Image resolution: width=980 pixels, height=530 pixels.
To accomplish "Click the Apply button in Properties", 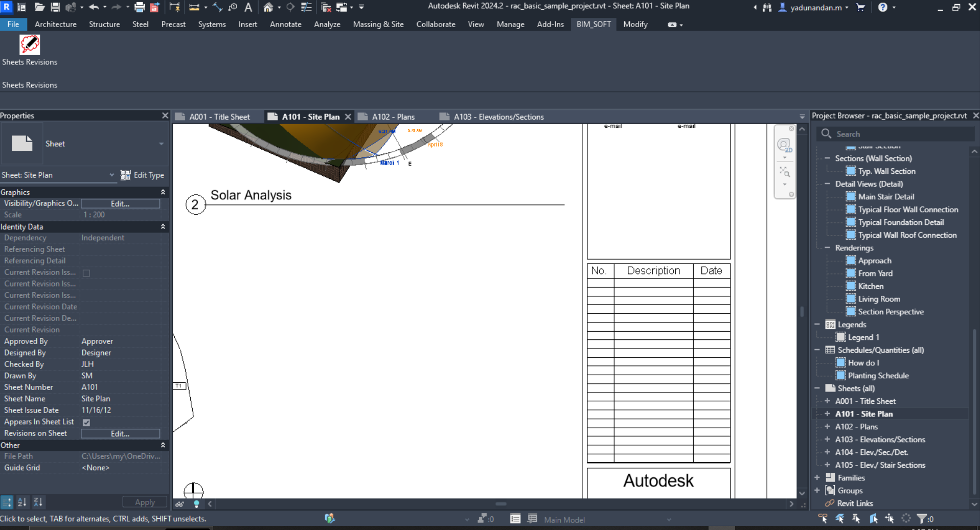I will (145, 502).
